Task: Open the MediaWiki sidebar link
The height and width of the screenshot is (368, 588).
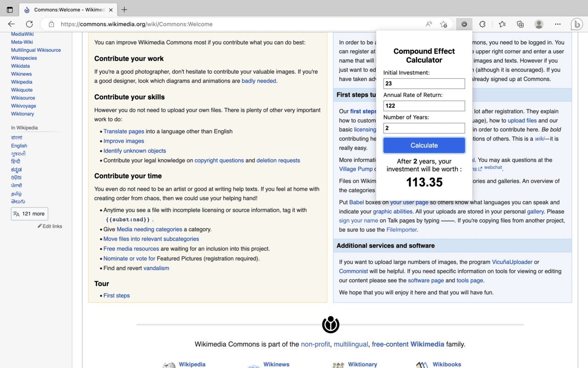Action: (x=22, y=34)
